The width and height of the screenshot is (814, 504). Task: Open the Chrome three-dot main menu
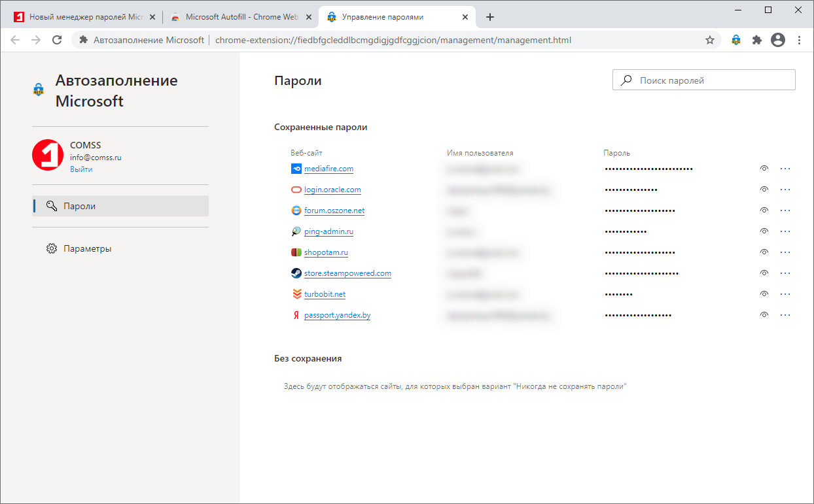(x=799, y=40)
